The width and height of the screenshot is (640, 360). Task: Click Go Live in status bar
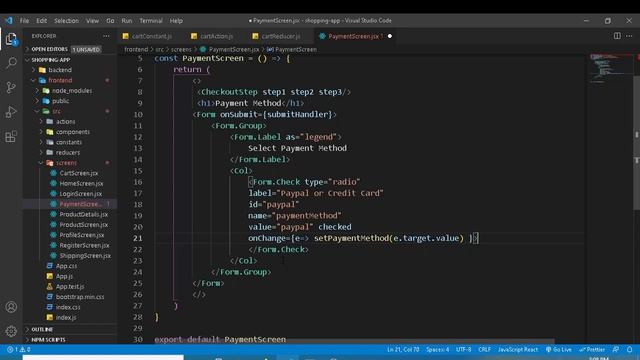pos(559,349)
